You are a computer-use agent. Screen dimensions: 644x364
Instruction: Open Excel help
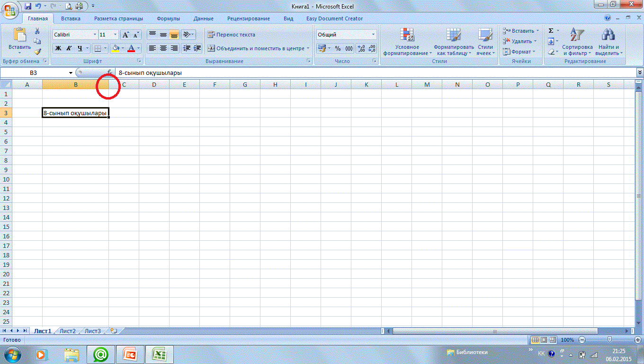(x=608, y=18)
